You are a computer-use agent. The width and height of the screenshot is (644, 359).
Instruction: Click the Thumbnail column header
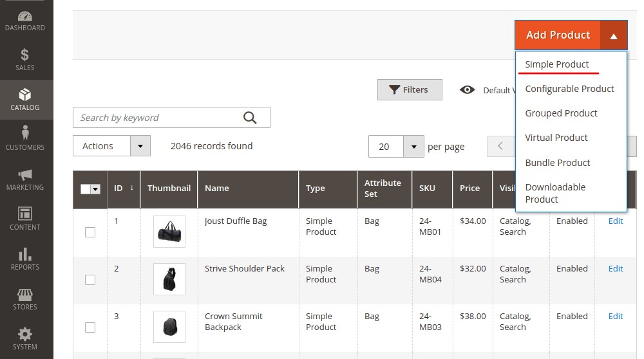(x=169, y=189)
